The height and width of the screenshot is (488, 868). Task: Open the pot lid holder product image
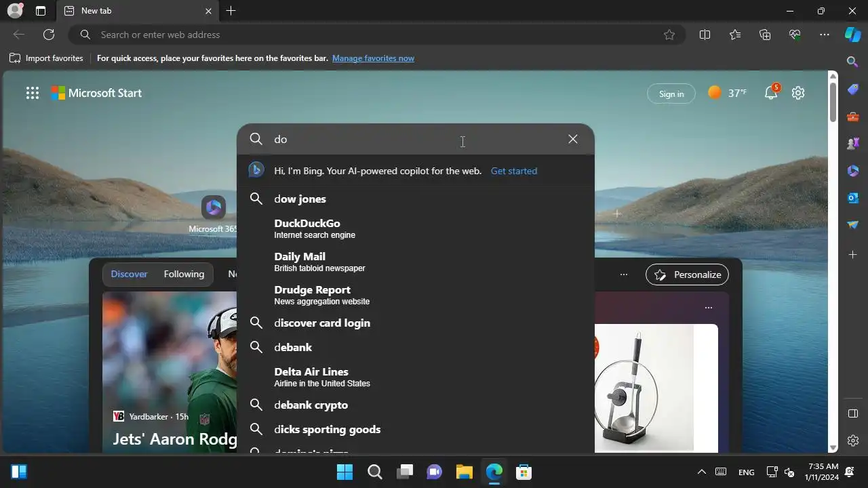coord(644,388)
